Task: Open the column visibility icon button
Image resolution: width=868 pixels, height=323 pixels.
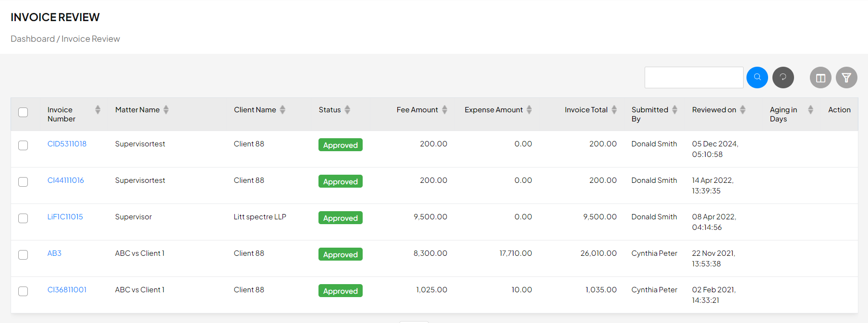Action: [x=820, y=77]
